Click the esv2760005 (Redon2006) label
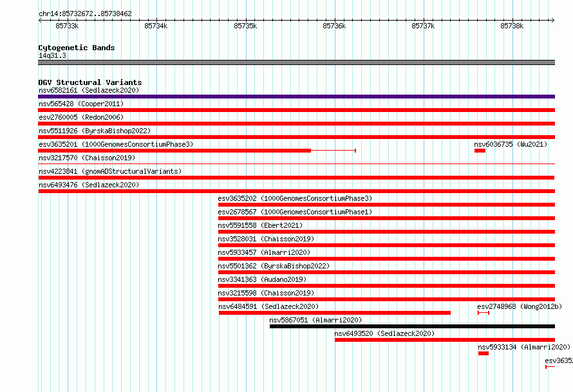573x392 pixels. [x=81, y=117]
